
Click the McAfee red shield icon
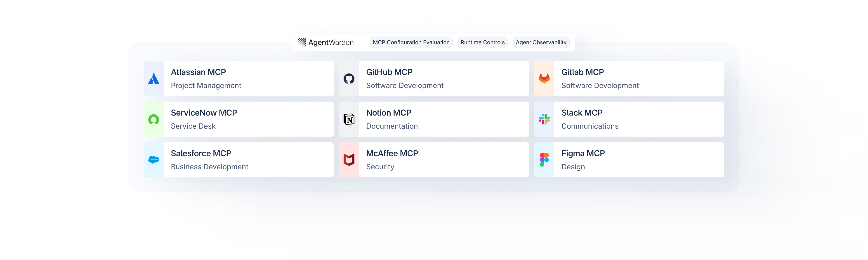pos(349,160)
